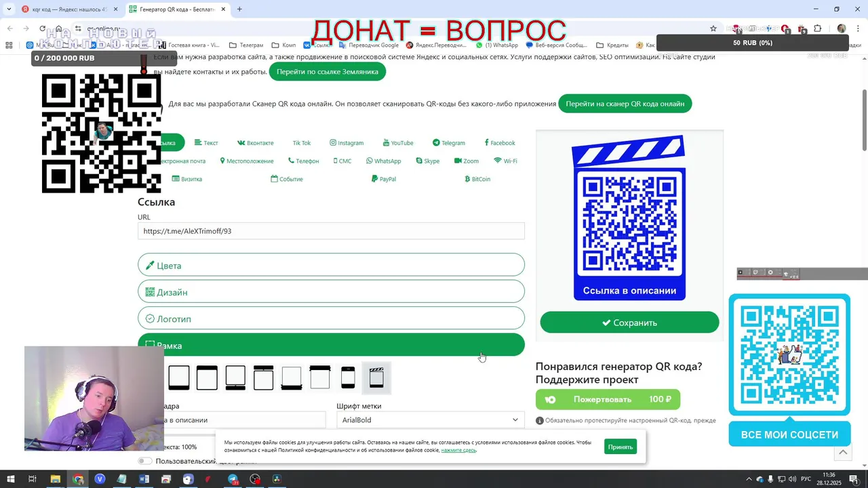Click the Сохранить button
The width and height of the screenshot is (868, 488).
tap(629, 323)
